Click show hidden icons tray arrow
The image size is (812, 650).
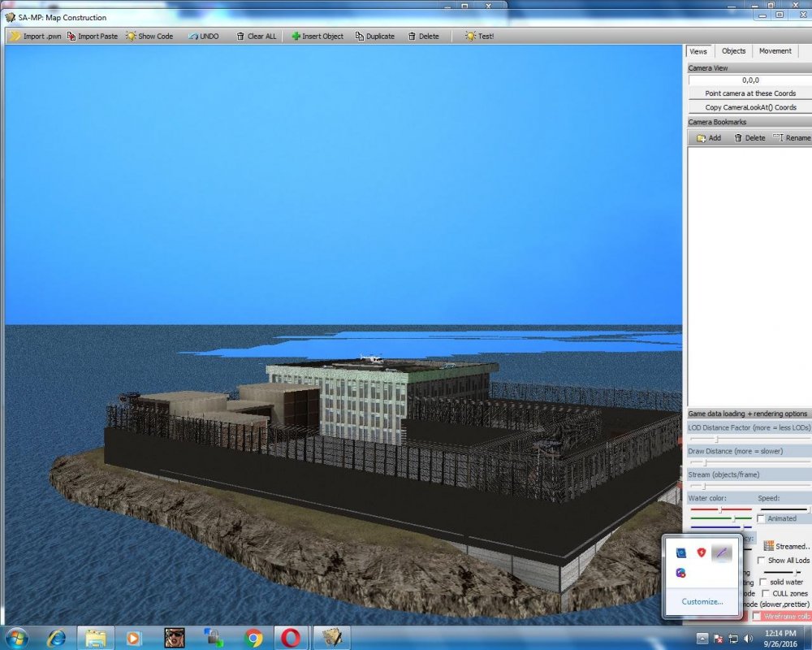point(702,638)
